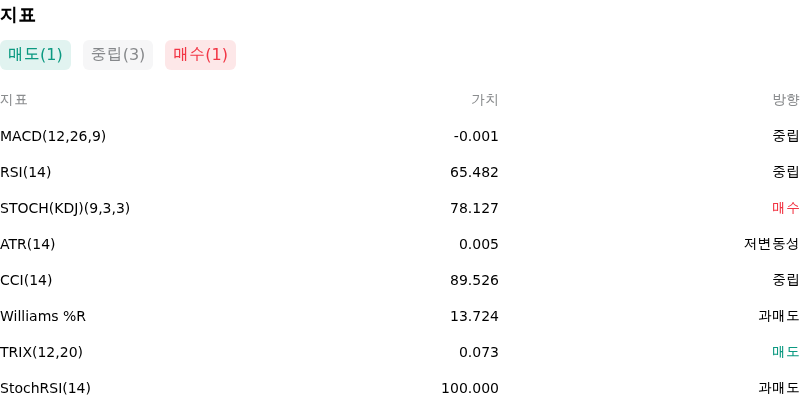This screenshot has width=800, height=398.
Task: Open the RSI(14) indicator row
Action: tap(400, 172)
